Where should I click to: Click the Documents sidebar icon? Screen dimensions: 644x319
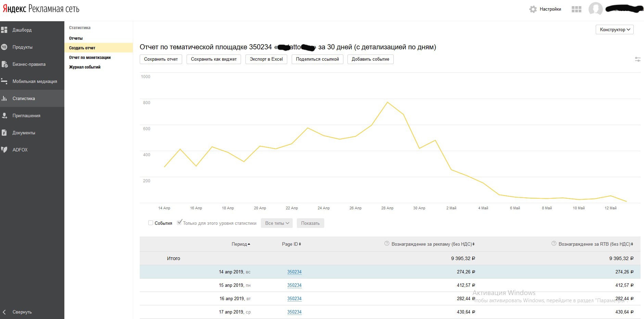(x=4, y=133)
